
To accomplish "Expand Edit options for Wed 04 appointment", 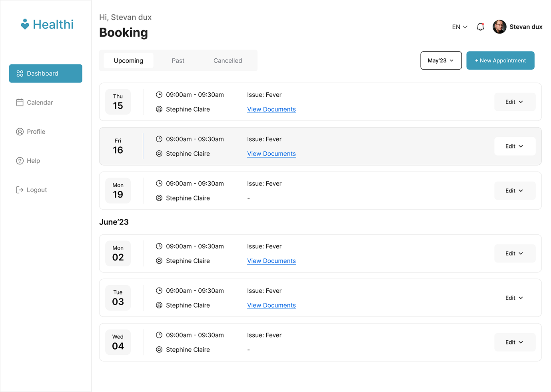I will [514, 342].
